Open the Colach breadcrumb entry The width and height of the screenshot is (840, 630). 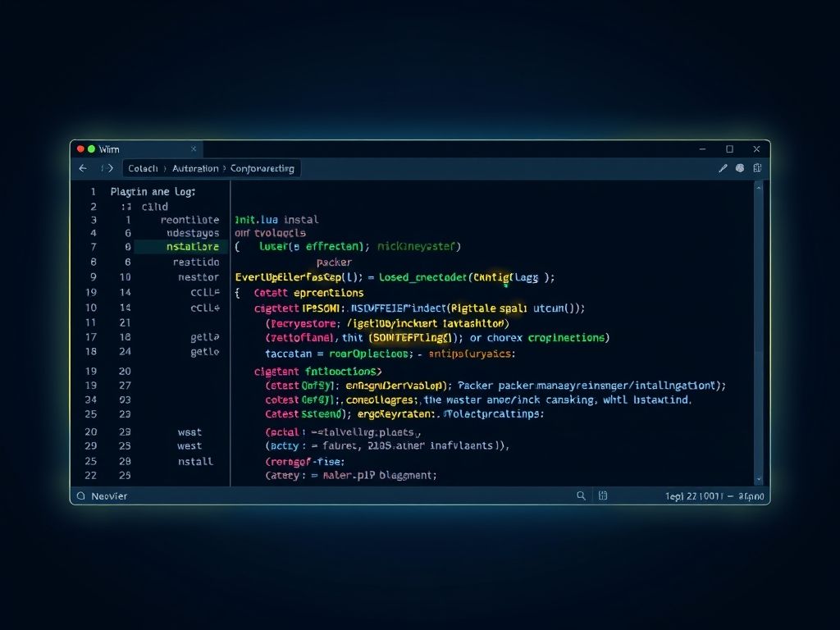tap(144, 167)
